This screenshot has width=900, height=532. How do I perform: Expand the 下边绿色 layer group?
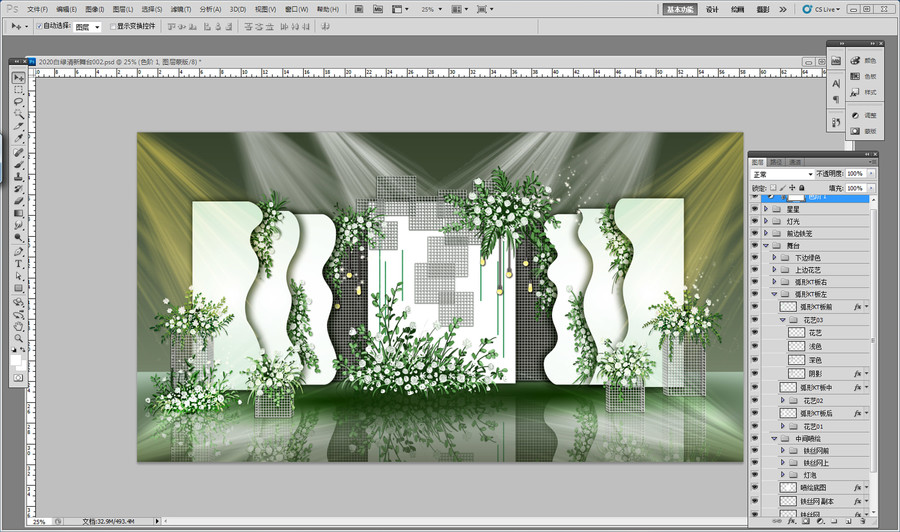(774, 258)
